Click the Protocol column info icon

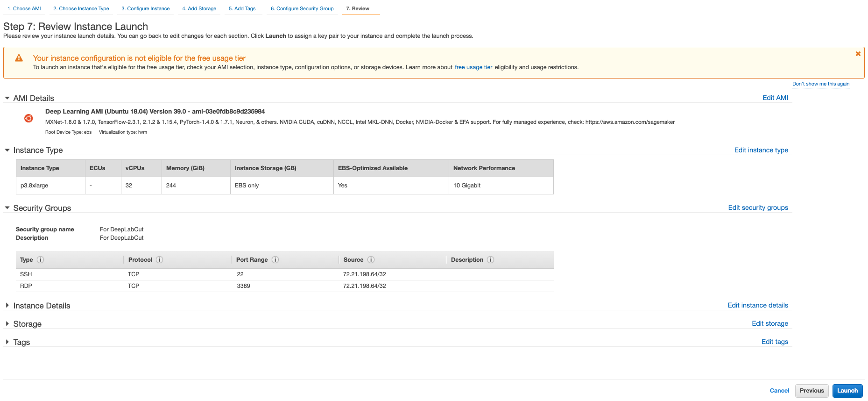[x=160, y=260]
